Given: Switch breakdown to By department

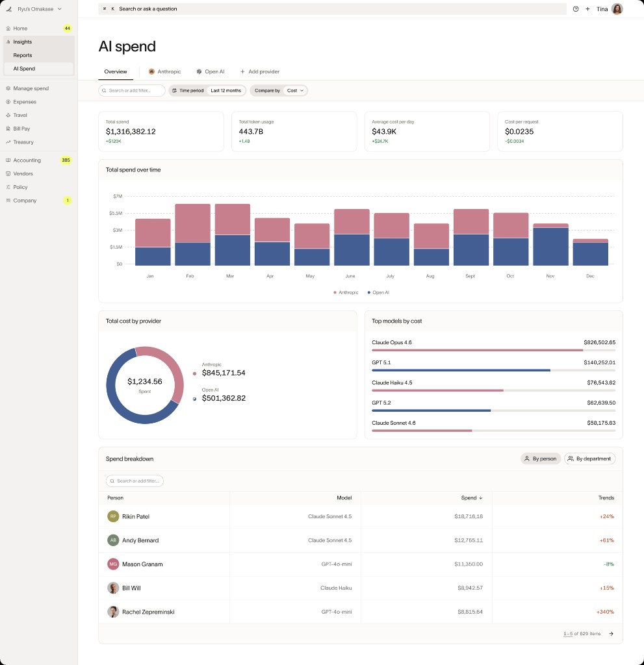Looking at the screenshot, I should tap(589, 458).
